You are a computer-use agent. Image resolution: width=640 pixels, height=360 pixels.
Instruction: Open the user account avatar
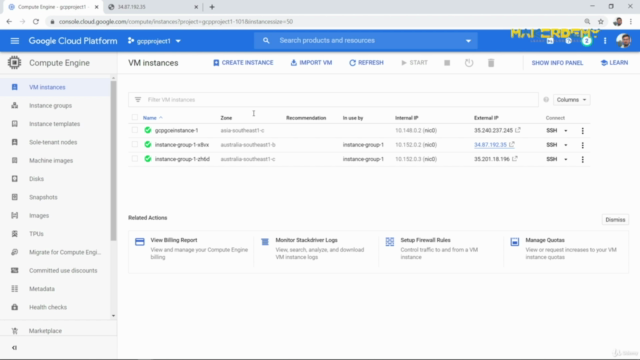(x=624, y=40)
